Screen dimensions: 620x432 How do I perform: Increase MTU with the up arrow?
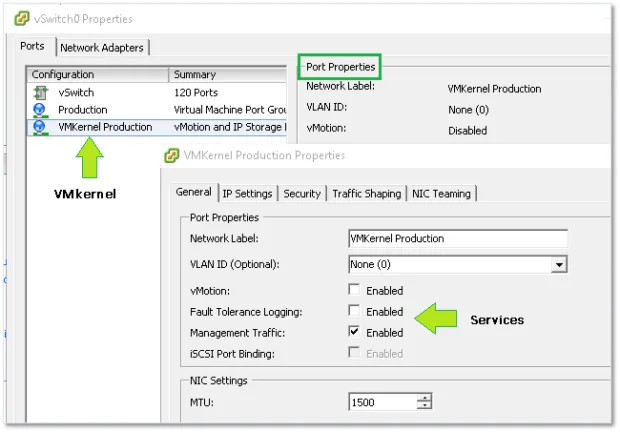tap(425, 398)
